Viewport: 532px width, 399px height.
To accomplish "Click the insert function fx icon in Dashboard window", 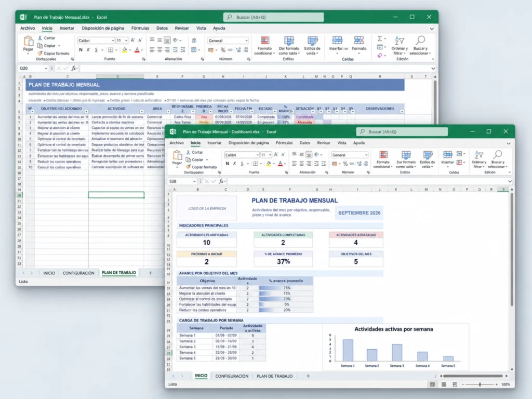I will [221, 181].
